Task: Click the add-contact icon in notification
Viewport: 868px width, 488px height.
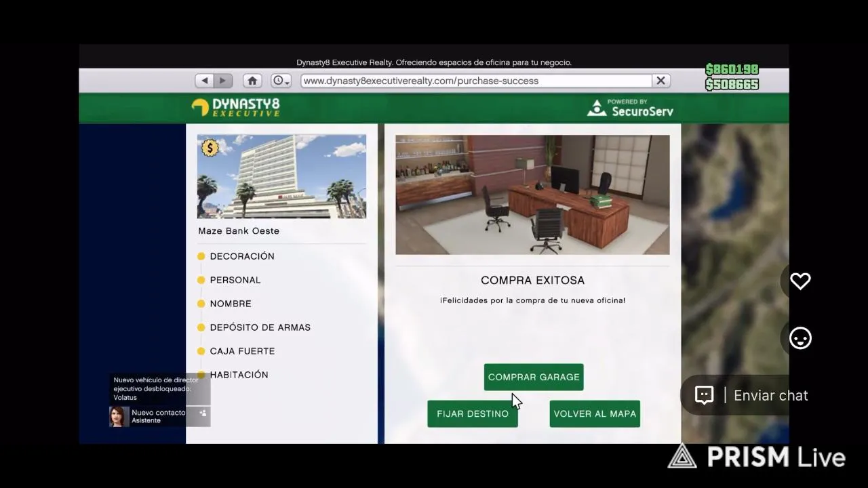Action: click(x=203, y=413)
